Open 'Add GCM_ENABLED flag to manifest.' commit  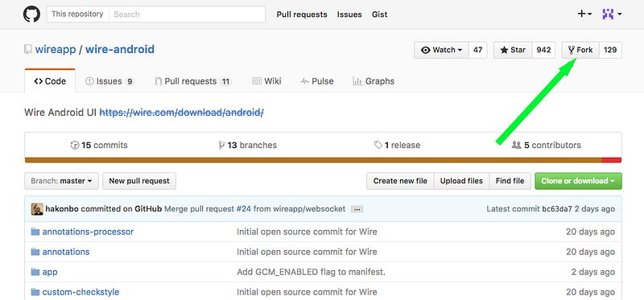point(311,272)
